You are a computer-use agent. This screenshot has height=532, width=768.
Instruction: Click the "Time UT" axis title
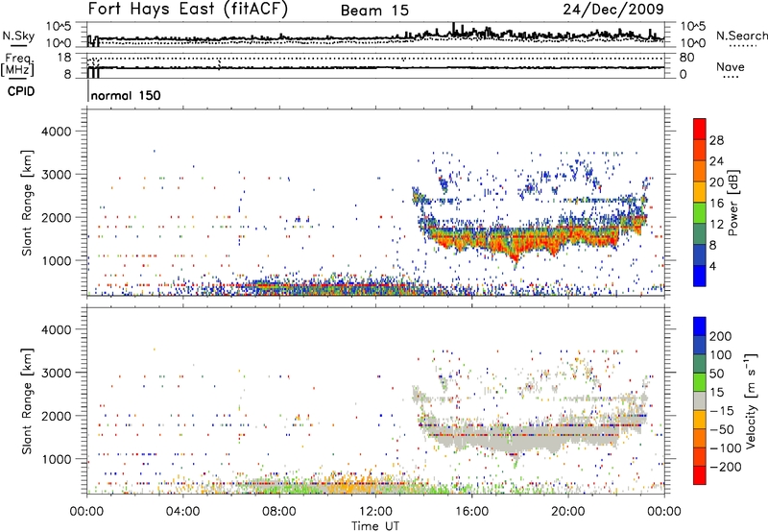point(375,526)
